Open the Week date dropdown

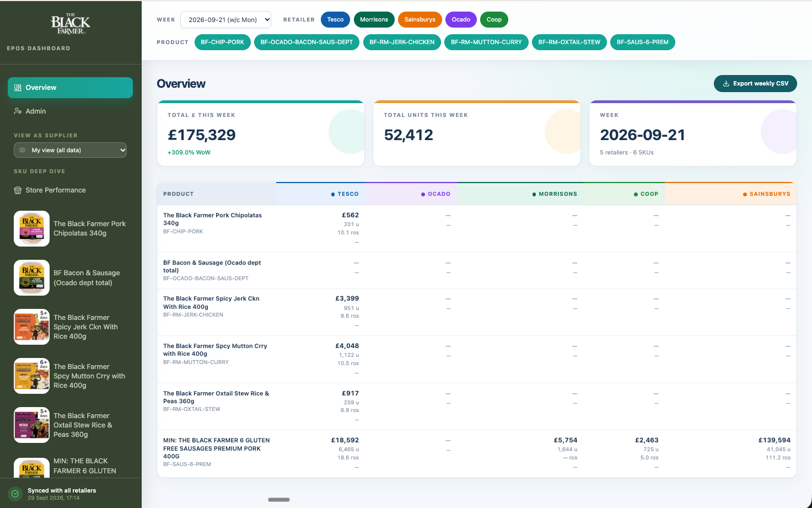(226, 19)
